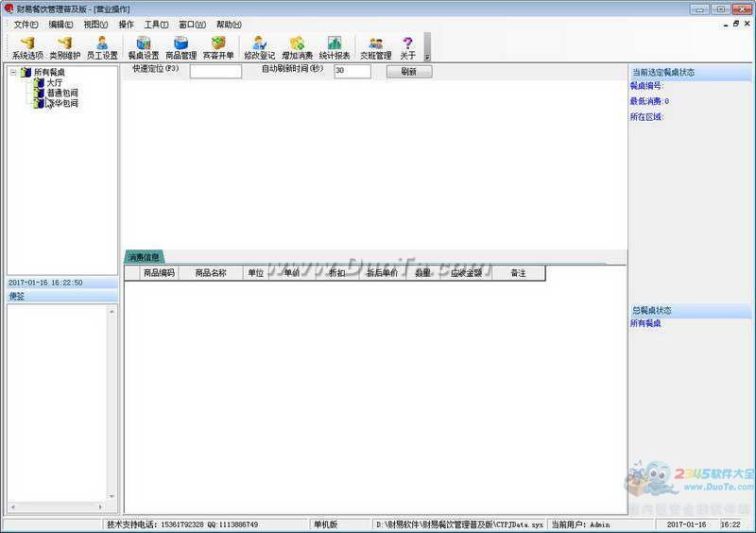Open 交班管理 shift management
Image resolution: width=756 pixels, height=533 pixels.
(375, 47)
